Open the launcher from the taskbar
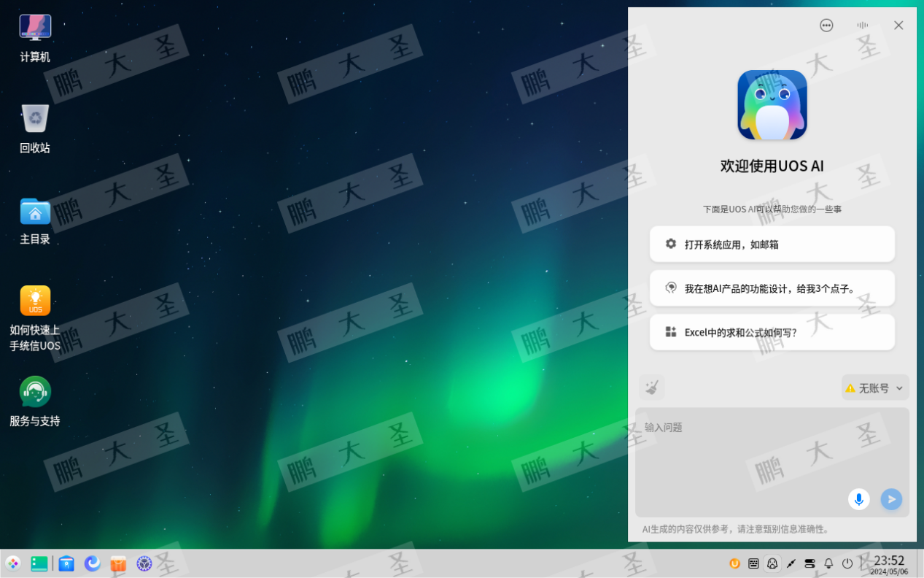The height and width of the screenshot is (578, 924). (x=13, y=563)
